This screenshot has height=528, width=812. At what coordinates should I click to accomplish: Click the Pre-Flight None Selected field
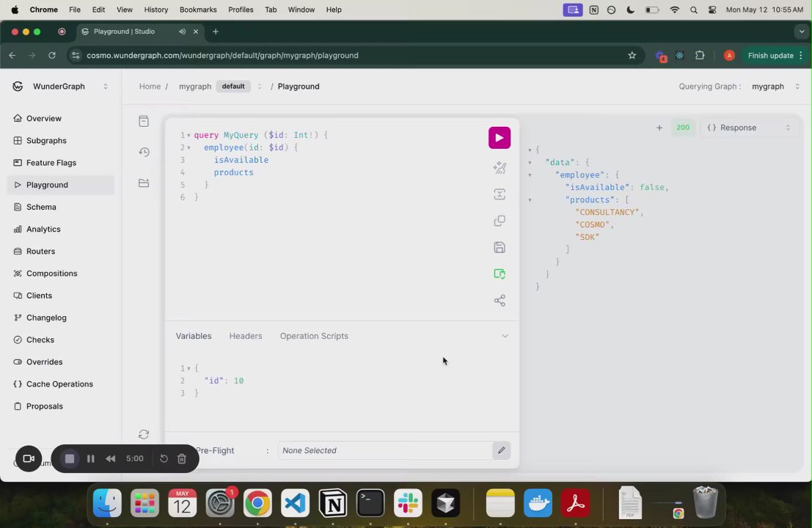(385, 450)
